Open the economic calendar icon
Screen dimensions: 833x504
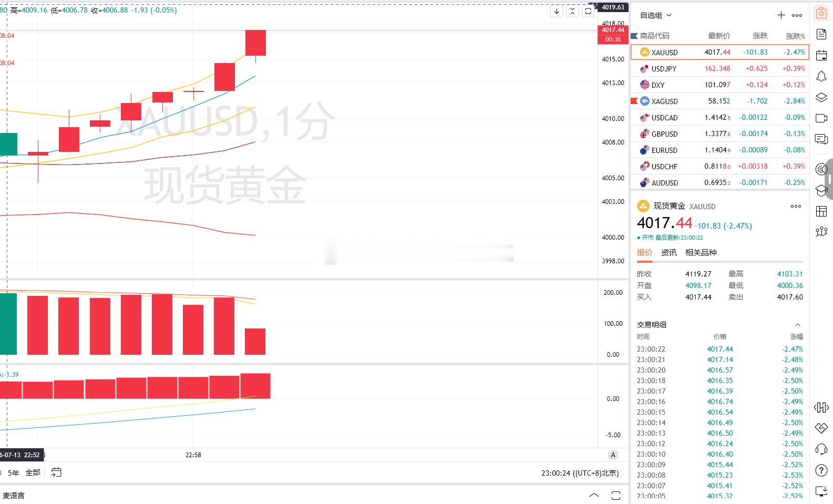(821, 55)
